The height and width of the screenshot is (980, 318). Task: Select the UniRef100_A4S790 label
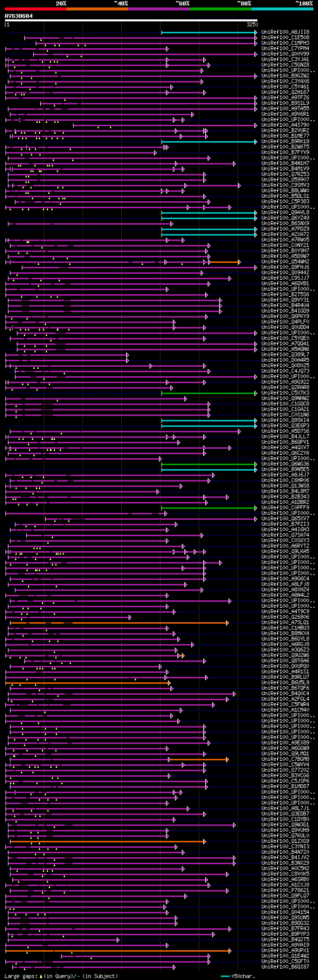click(x=285, y=125)
